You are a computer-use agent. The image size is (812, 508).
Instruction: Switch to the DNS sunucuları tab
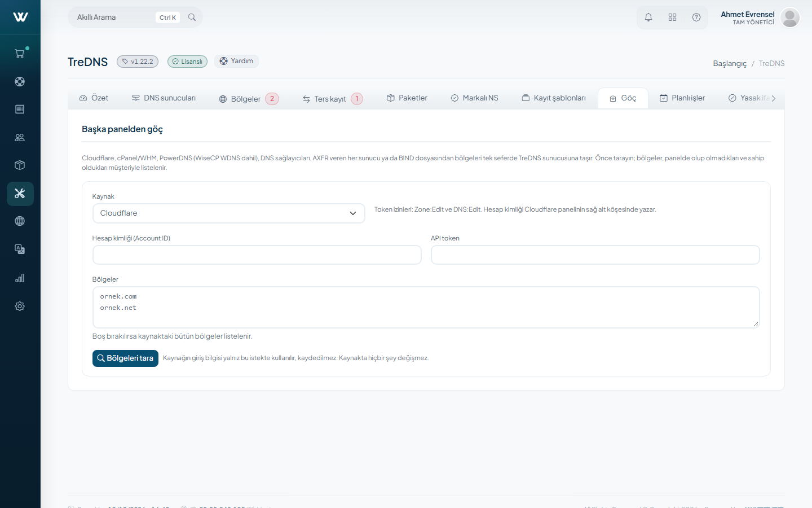[164, 98]
